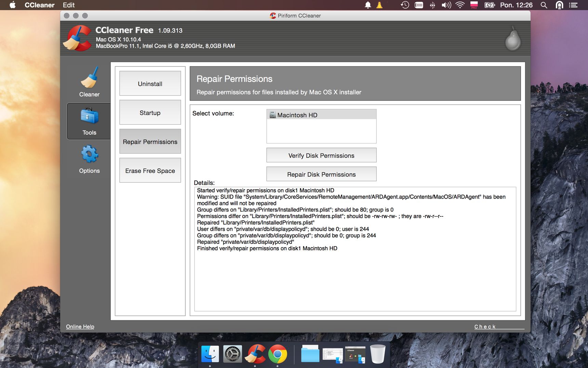Click Repair Disk Permissions button
Image resolution: width=588 pixels, height=368 pixels.
pos(321,174)
